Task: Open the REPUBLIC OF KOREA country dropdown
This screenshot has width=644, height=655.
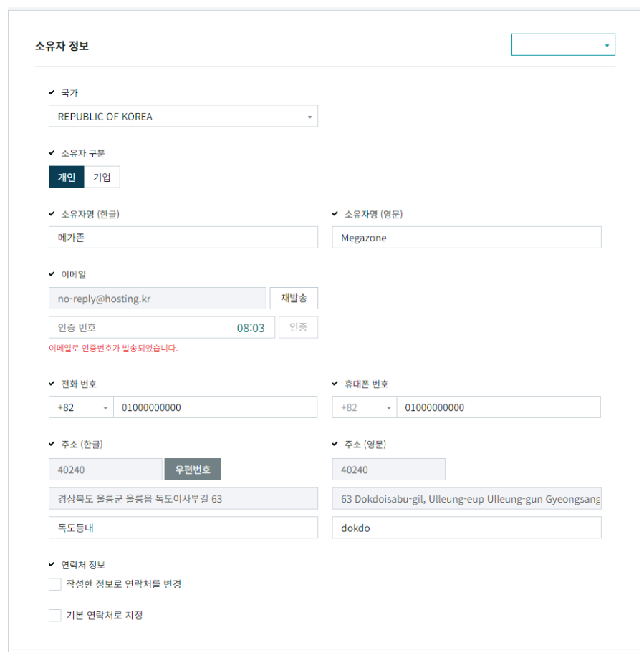Action: (x=183, y=116)
